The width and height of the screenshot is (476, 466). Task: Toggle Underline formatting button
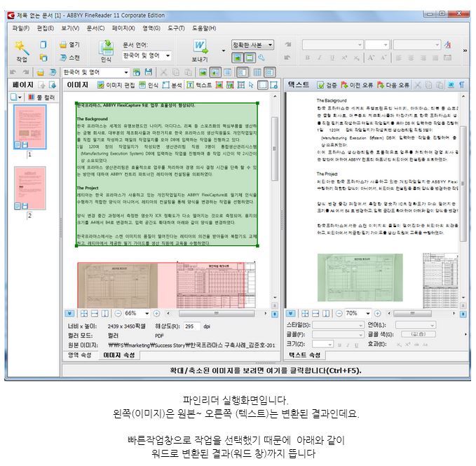click(332, 57)
